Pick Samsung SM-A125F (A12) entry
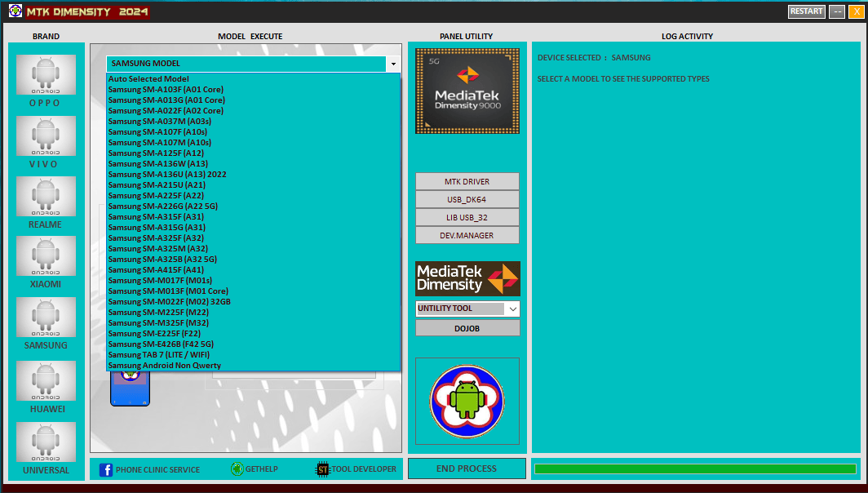 point(253,153)
